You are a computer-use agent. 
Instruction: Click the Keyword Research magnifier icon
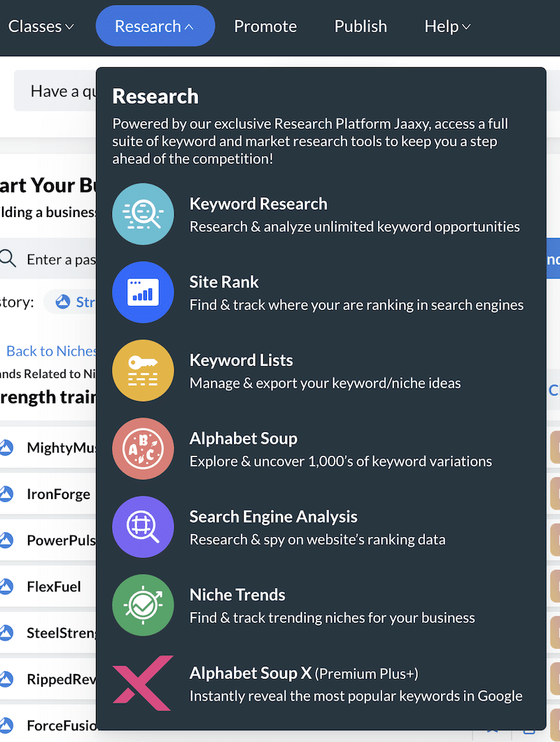(x=143, y=213)
